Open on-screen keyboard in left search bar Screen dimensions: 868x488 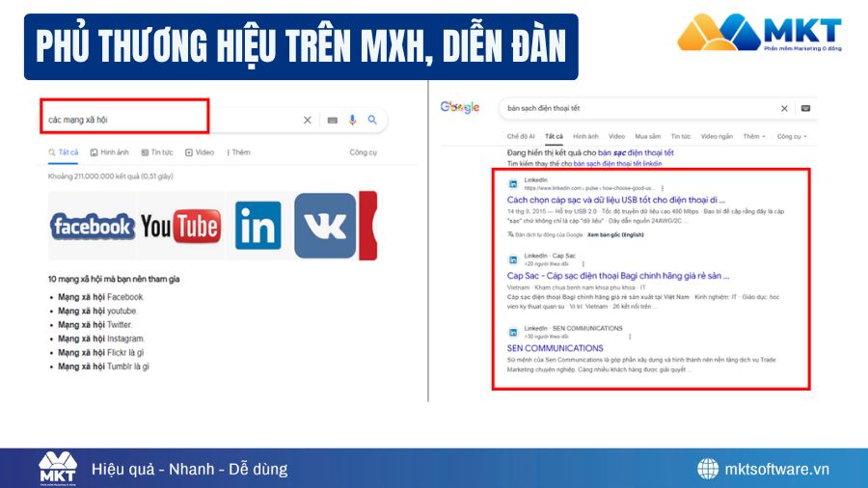[x=332, y=120]
